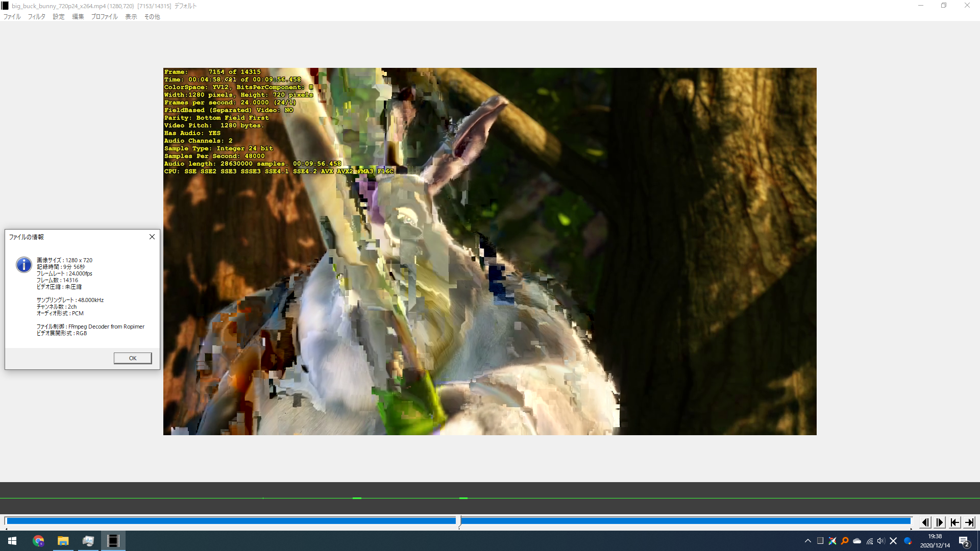Open the 編集 menu
The width and height of the screenshot is (980, 551).
(78, 17)
